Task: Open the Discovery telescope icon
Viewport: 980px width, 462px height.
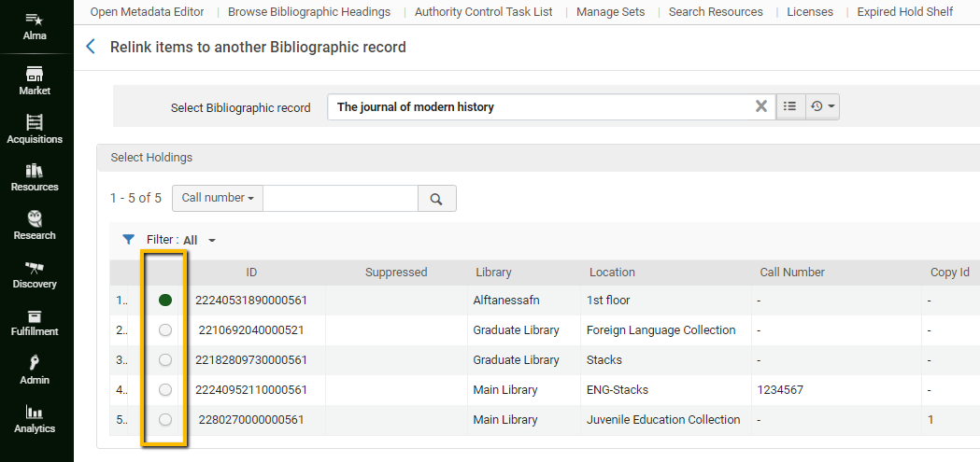Action: click(35, 268)
